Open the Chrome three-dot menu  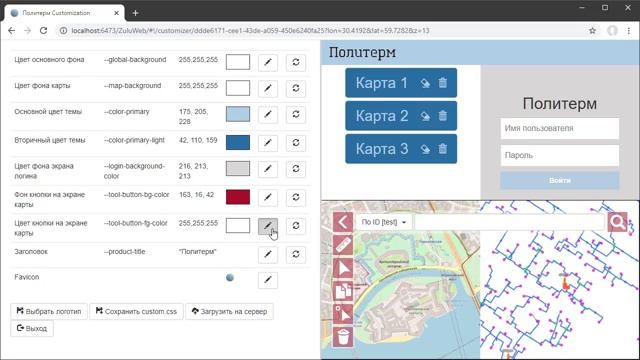[629, 31]
